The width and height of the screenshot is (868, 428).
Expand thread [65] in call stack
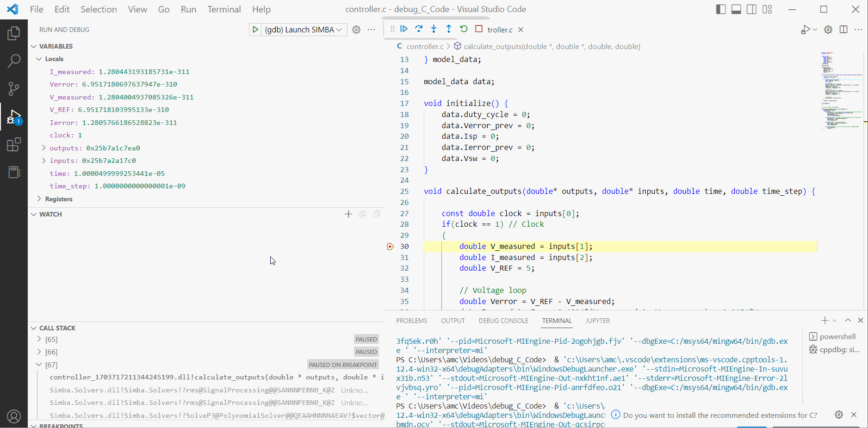39,339
